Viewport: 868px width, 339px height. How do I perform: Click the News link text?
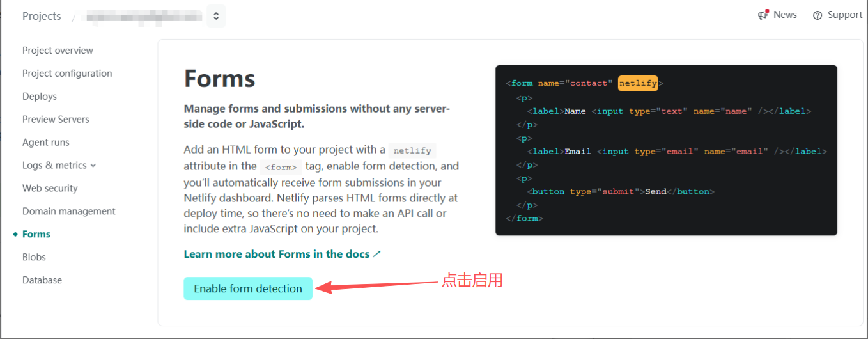click(785, 15)
